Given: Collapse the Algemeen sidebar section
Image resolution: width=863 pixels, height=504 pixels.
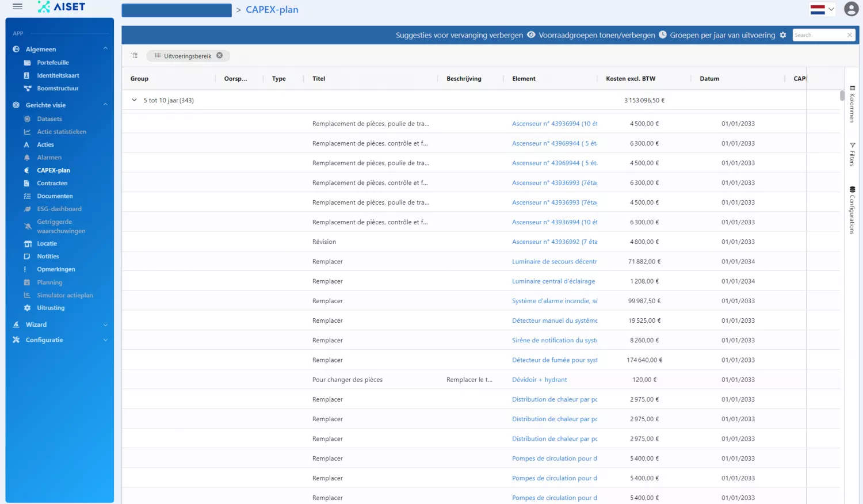Looking at the screenshot, I should pyautogui.click(x=105, y=49).
